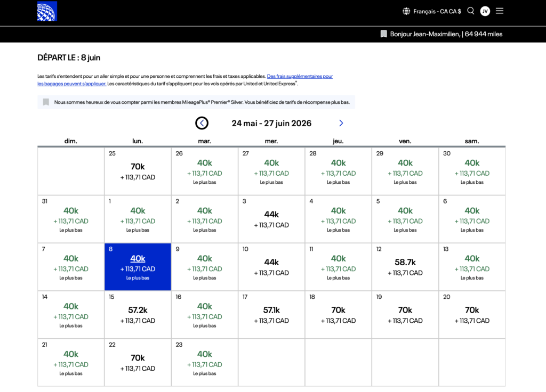This screenshot has height=392, width=546.
Task: Go to next dates with right chevron
Action: [x=341, y=123]
